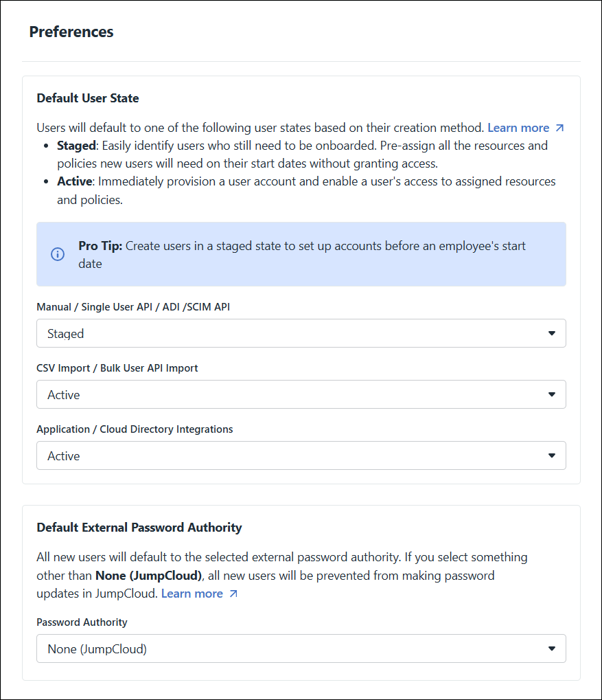
Task: Open the Manual / Single User API state dropdown
Action: tap(301, 334)
